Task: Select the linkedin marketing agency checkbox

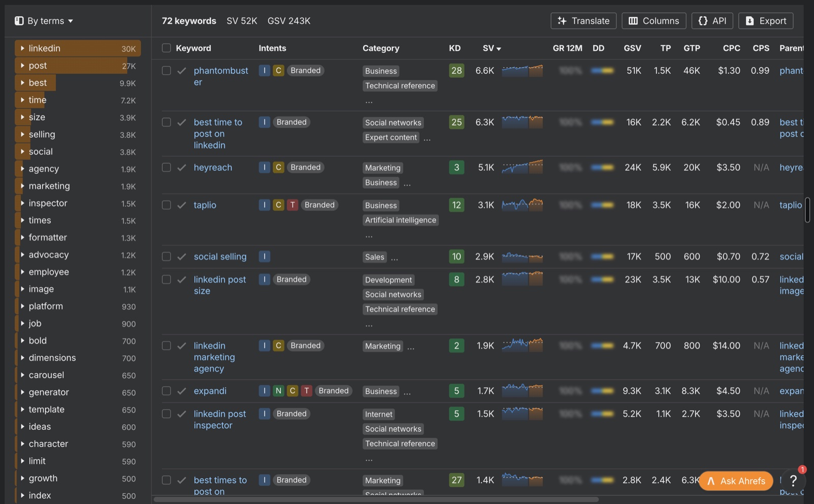Action: (x=166, y=346)
